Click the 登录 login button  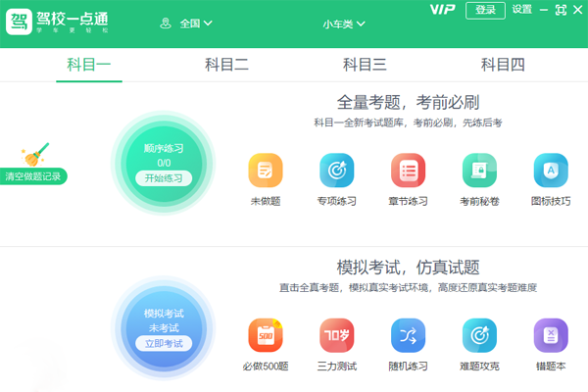tap(485, 10)
